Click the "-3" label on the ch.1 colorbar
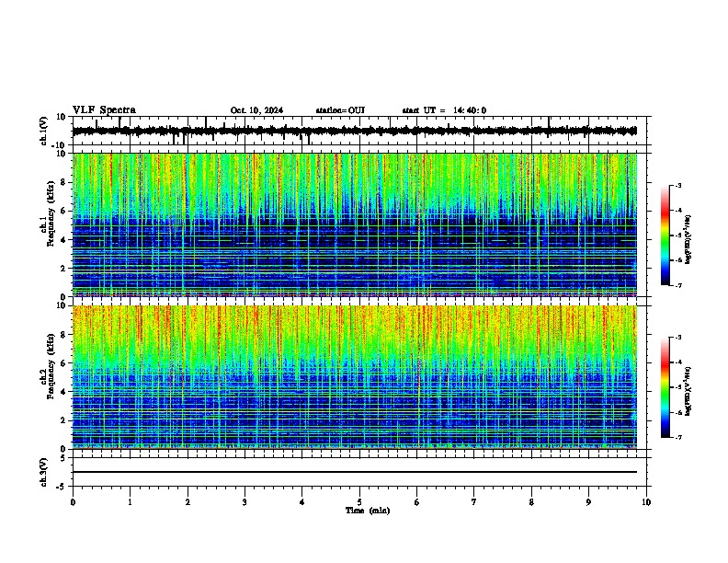This screenshot has width=728, height=563. click(677, 185)
